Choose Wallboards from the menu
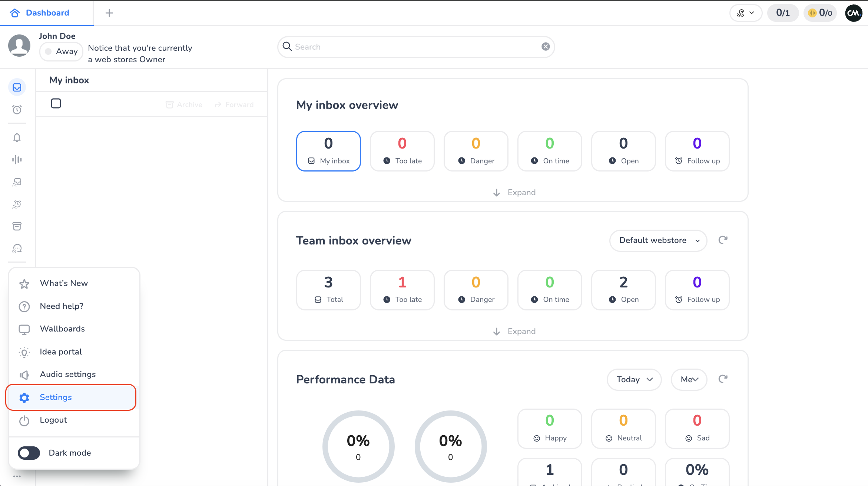Screen dimensions: 868x486 pos(62,329)
